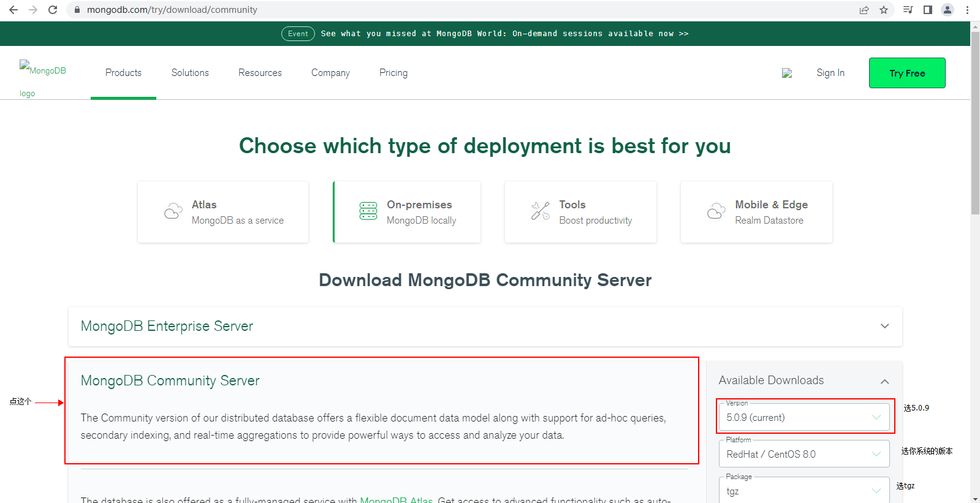
Task: Click the page vertical scrollbar thumb
Action: pyautogui.click(x=974, y=123)
